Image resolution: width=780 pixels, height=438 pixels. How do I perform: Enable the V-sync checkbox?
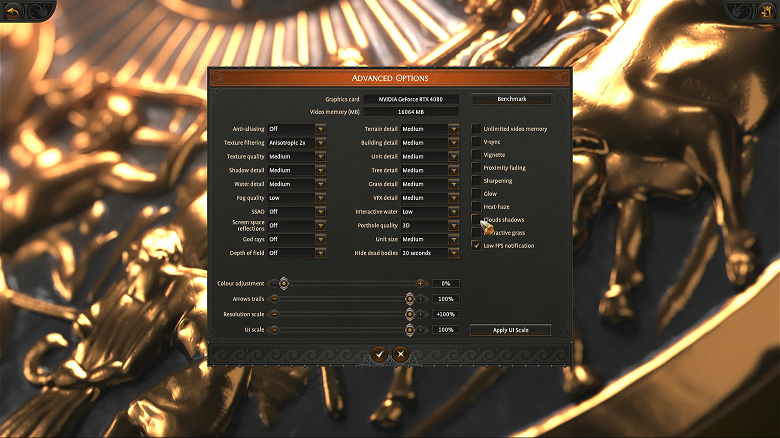pos(477,142)
